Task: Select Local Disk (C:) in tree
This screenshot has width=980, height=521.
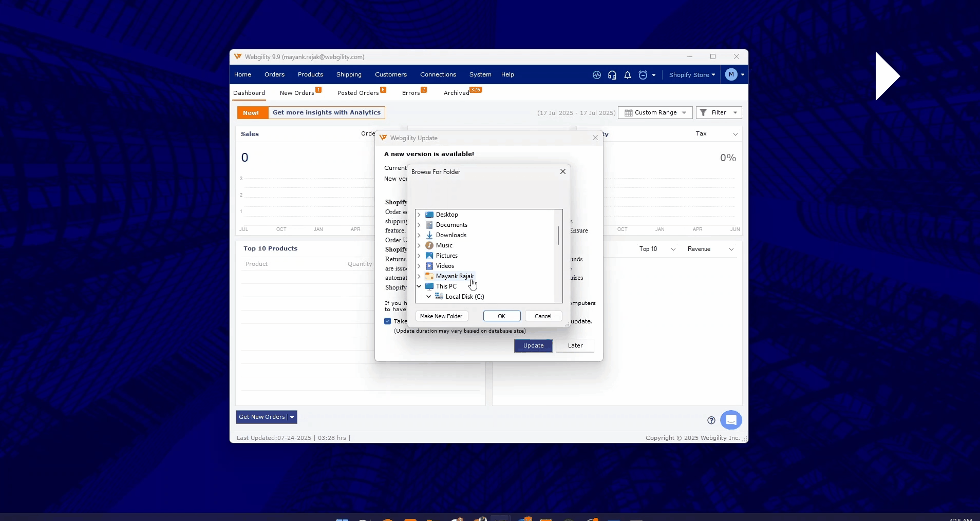Action: point(464,297)
